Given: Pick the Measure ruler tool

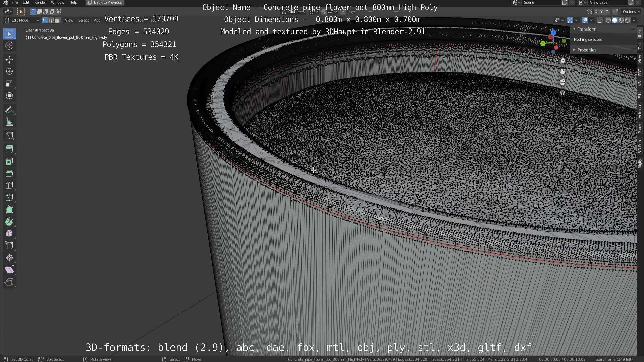Looking at the screenshot, I should coord(9,122).
